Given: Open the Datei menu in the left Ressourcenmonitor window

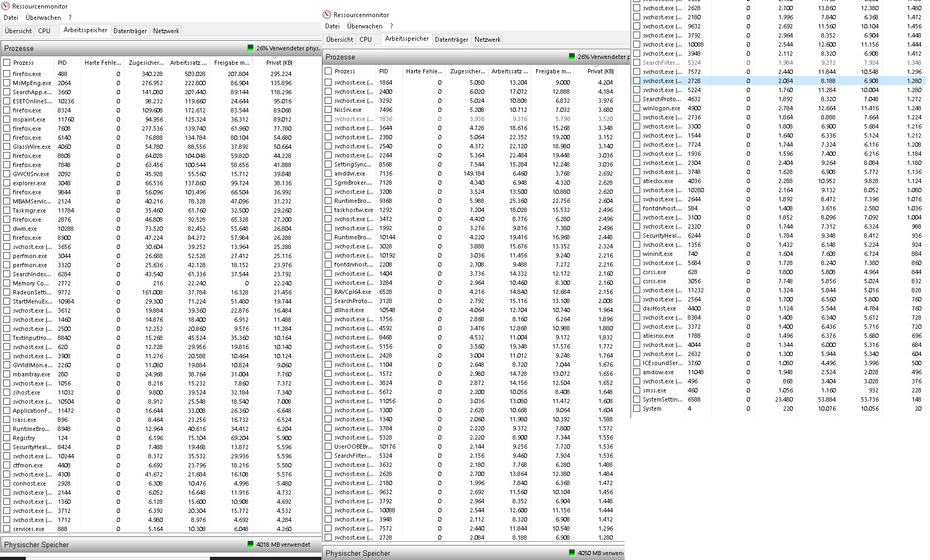Looking at the screenshot, I should [x=11, y=18].
